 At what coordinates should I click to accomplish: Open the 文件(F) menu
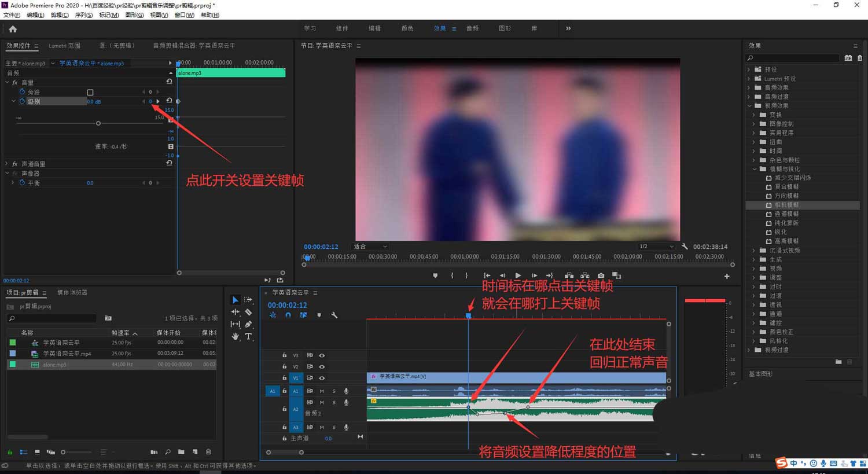(12, 15)
